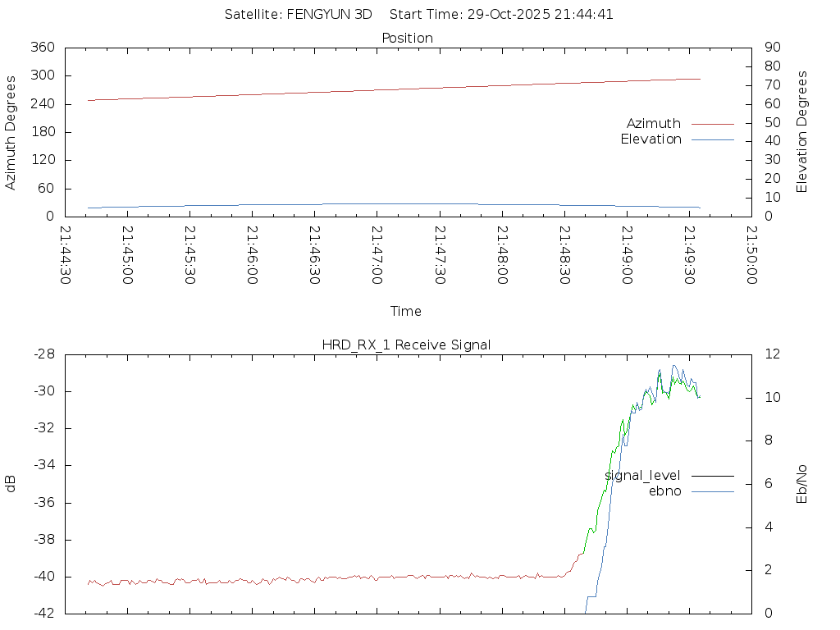The width and height of the screenshot is (840, 630).
Task: Click the 21:47:00 time tick label
Action: [x=377, y=255]
